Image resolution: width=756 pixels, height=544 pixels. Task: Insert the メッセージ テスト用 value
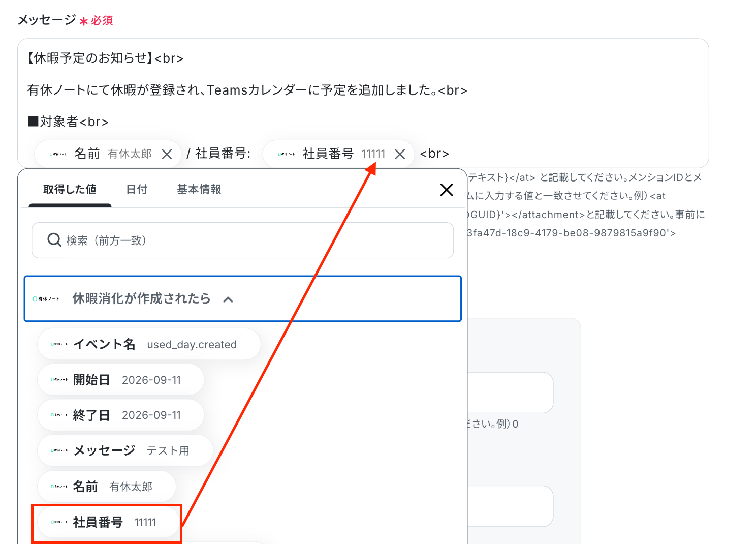125,450
